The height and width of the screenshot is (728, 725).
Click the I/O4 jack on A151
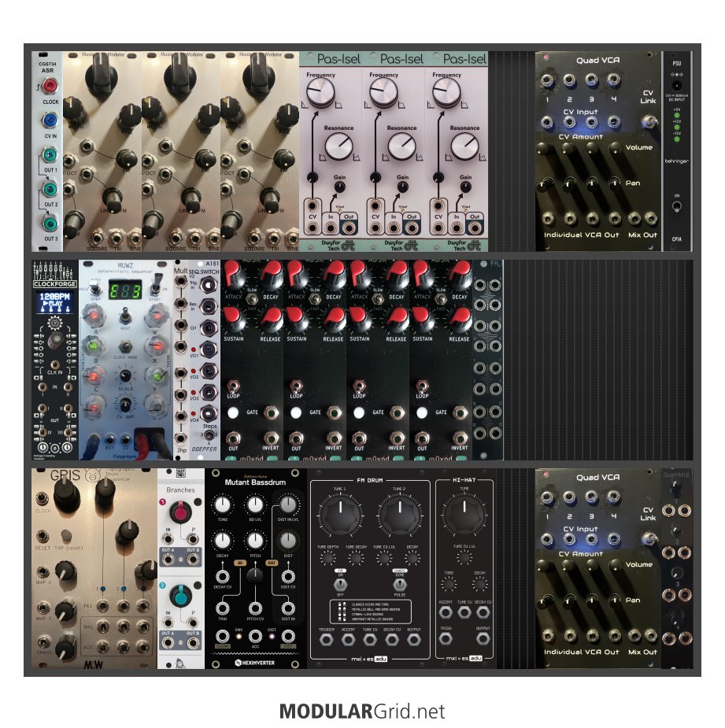(x=209, y=412)
